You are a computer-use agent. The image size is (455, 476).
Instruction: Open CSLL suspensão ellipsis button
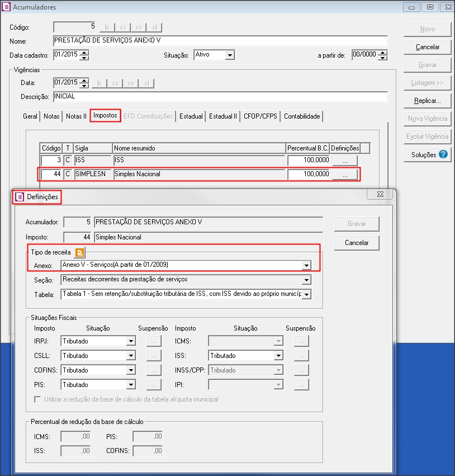[x=154, y=356]
